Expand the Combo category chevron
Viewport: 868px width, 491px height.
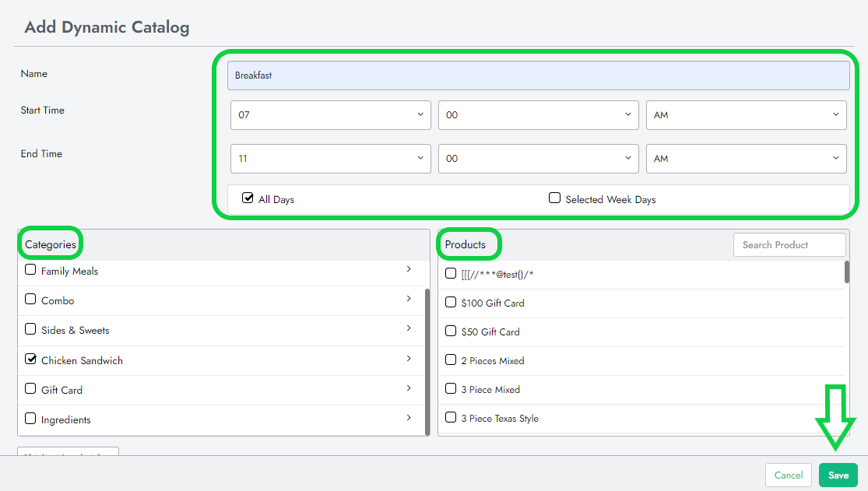click(409, 299)
